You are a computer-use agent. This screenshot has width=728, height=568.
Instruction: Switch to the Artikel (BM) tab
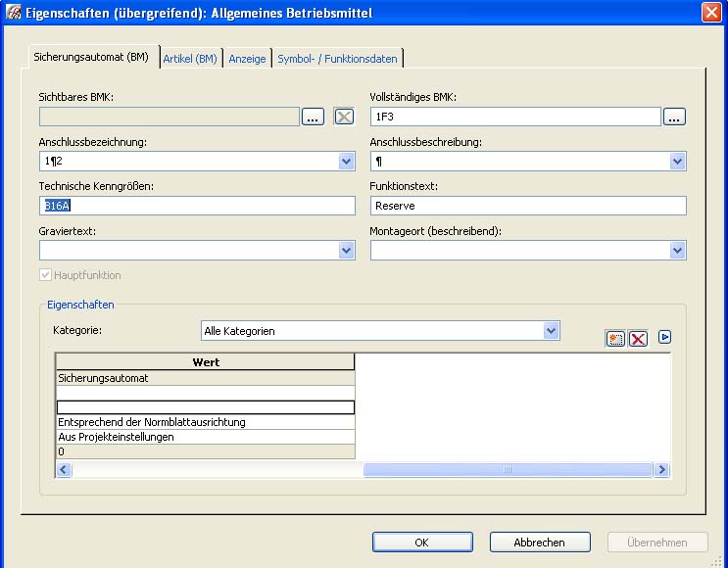pyautogui.click(x=190, y=59)
